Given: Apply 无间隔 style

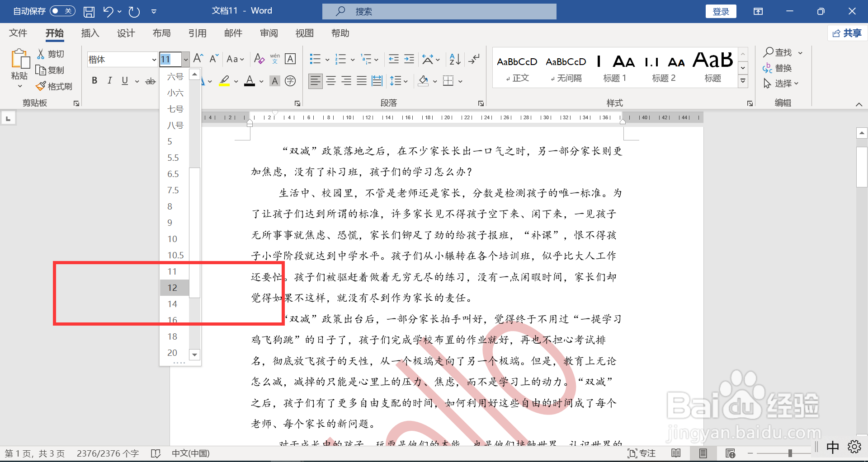Looking at the screenshot, I should click(x=566, y=68).
